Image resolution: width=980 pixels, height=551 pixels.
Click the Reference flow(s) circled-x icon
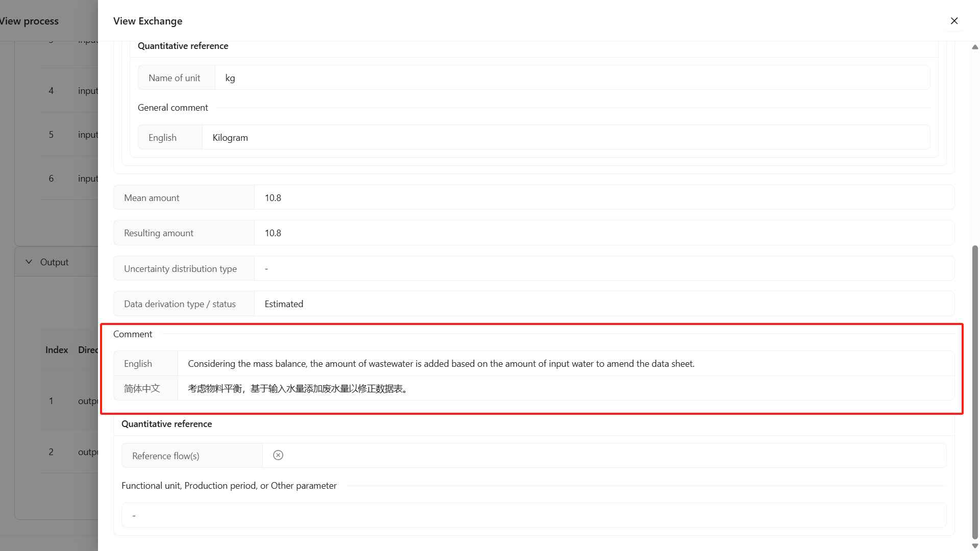278,455
